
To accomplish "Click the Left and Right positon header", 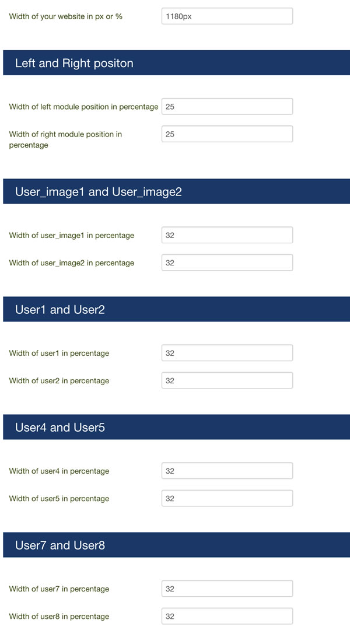I will pyautogui.click(x=177, y=63).
